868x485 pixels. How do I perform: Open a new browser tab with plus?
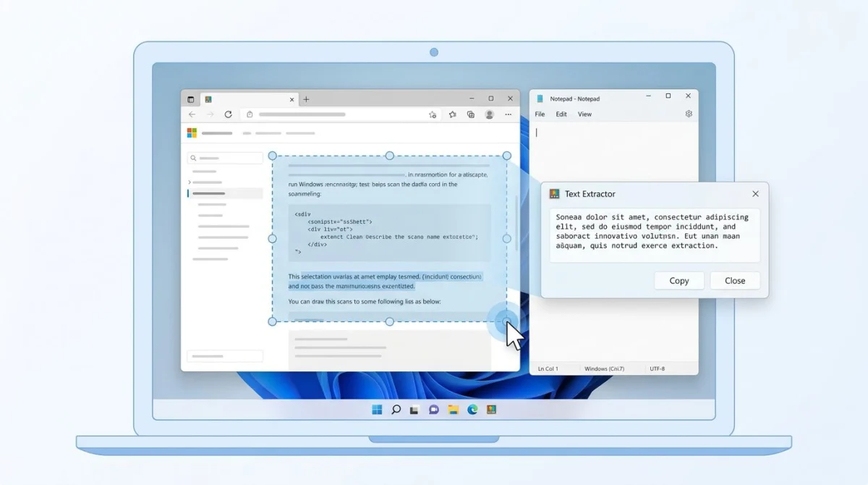pyautogui.click(x=306, y=99)
